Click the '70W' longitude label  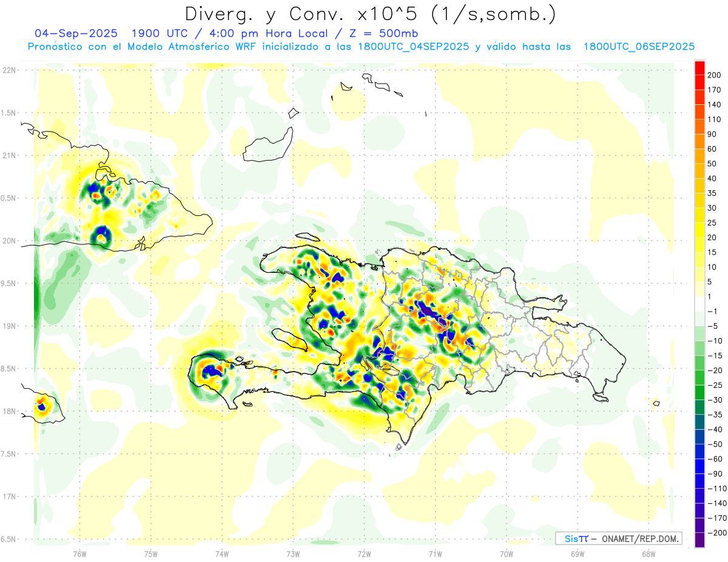506,554
